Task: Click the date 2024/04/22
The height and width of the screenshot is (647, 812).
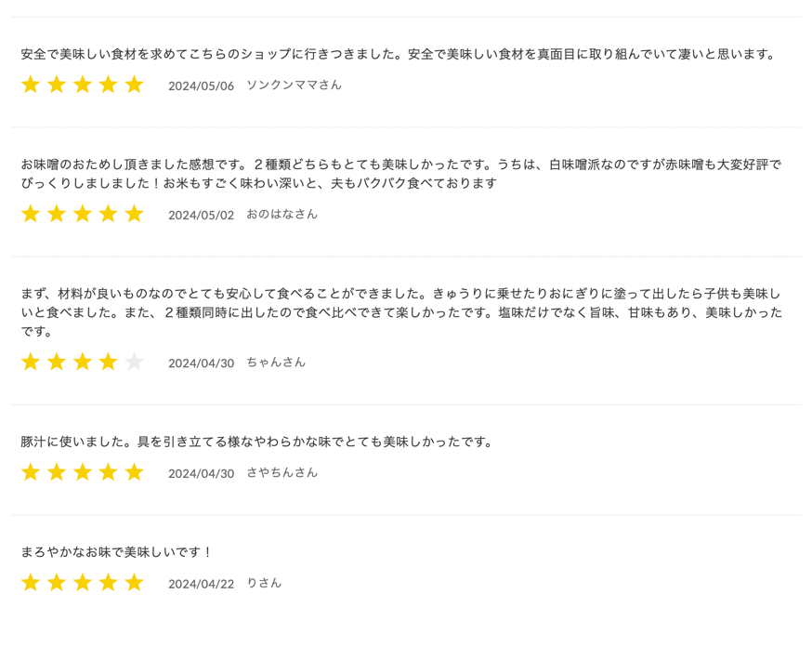Action: [201, 584]
